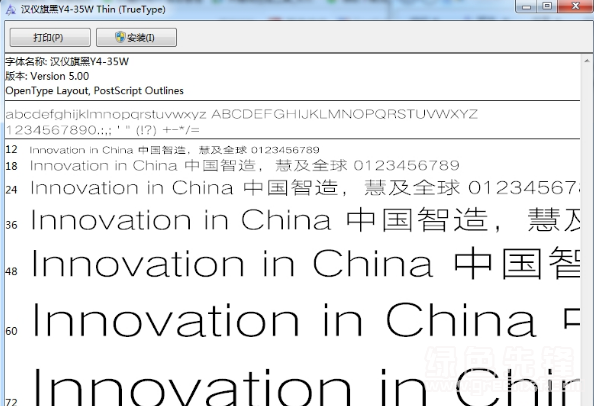Click the vertical scrollbar track
Viewport: 594px width, 406px height.
pyautogui.click(x=586, y=235)
